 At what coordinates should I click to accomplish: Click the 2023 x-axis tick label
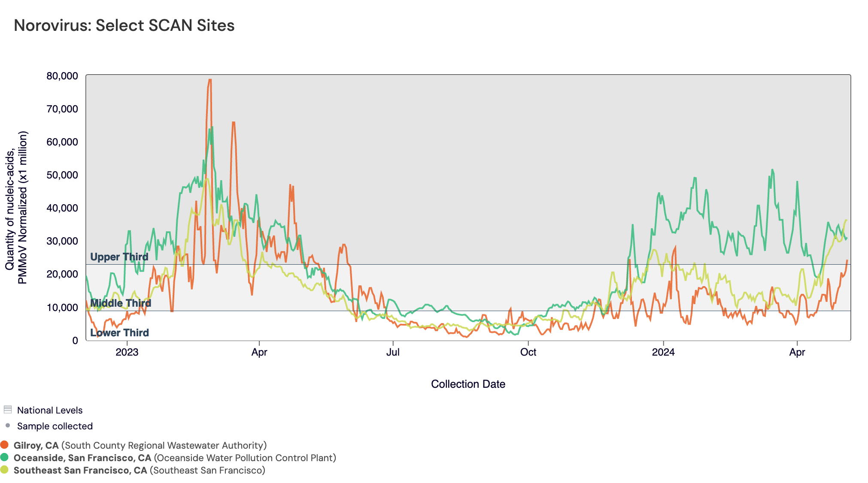[127, 352]
